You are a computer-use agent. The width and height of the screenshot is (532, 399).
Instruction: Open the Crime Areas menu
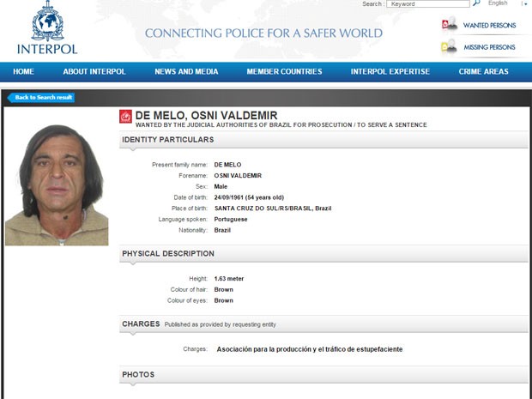click(x=483, y=71)
